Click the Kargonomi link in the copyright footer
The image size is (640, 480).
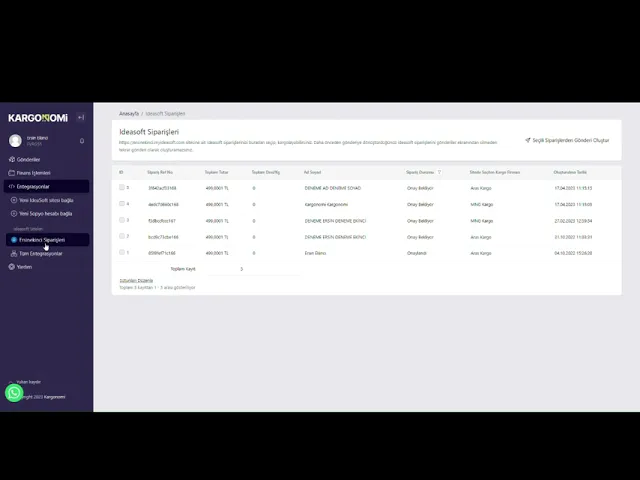click(54, 397)
